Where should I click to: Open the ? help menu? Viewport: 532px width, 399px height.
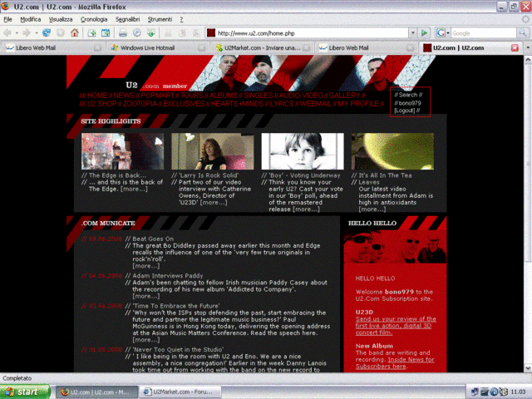click(181, 19)
